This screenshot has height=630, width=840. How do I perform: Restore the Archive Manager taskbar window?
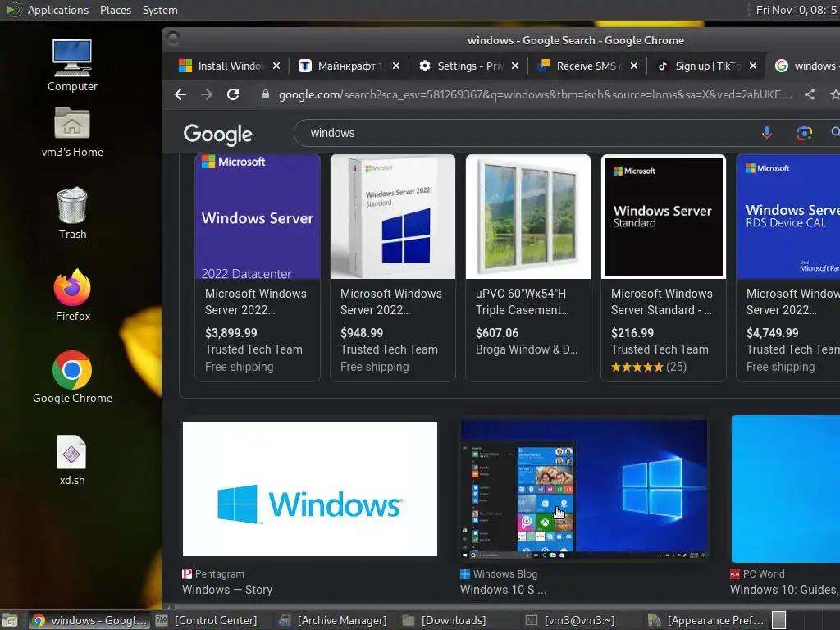tap(333, 620)
